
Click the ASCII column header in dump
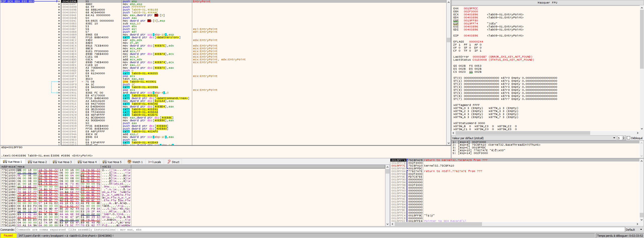point(116,167)
